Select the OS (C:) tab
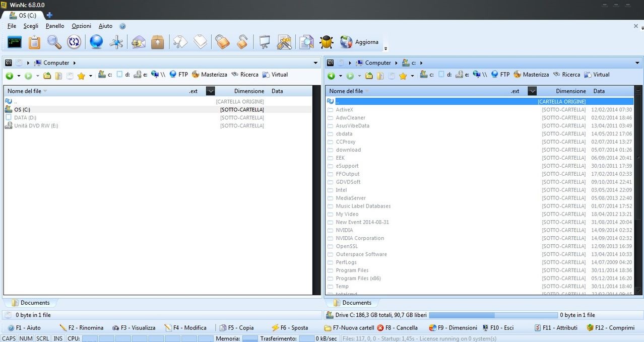 23,15
